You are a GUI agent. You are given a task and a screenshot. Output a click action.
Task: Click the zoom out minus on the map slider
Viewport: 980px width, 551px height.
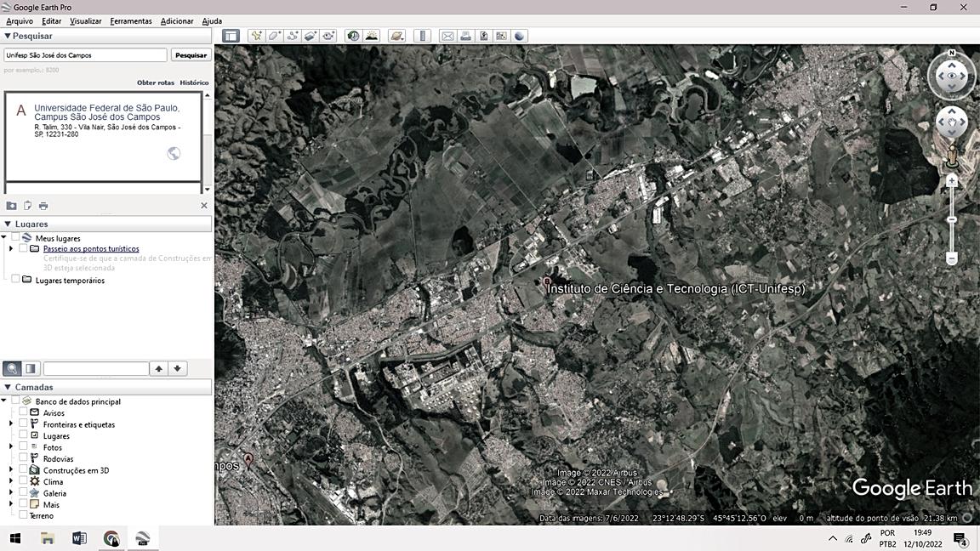pos(952,258)
